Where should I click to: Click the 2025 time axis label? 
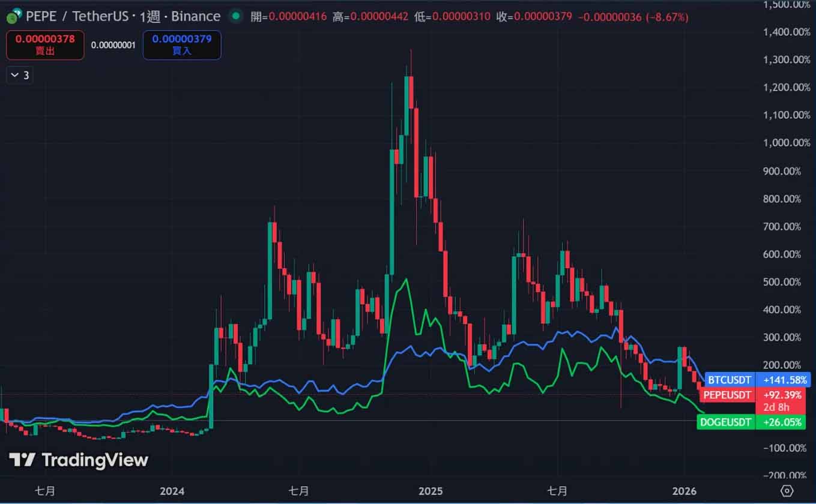431,491
